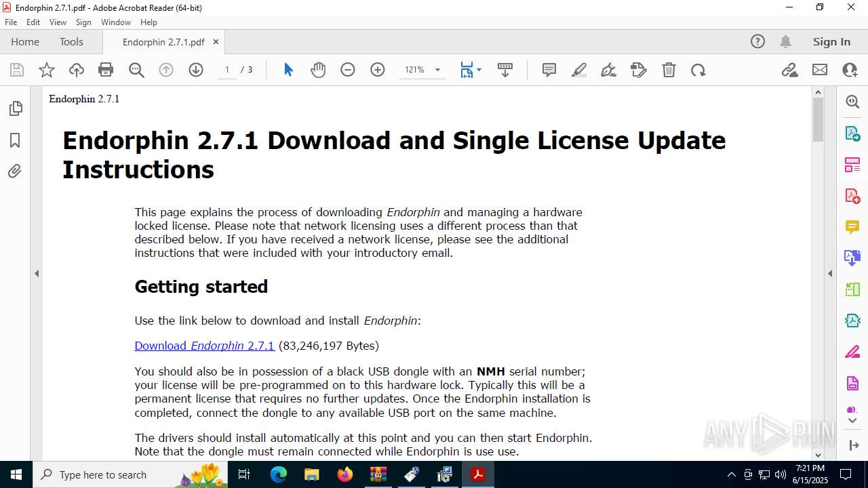This screenshot has width=868, height=488.
Task: Open notifications bell
Action: pyautogui.click(x=785, y=42)
